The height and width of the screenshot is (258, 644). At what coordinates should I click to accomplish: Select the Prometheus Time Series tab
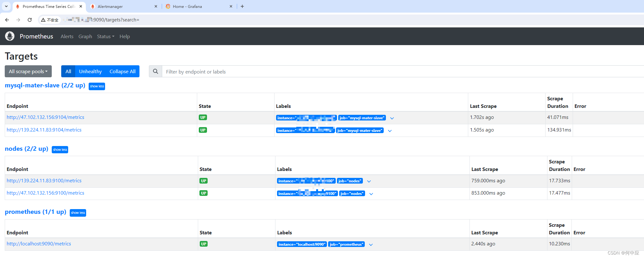[x=49, y=6]
